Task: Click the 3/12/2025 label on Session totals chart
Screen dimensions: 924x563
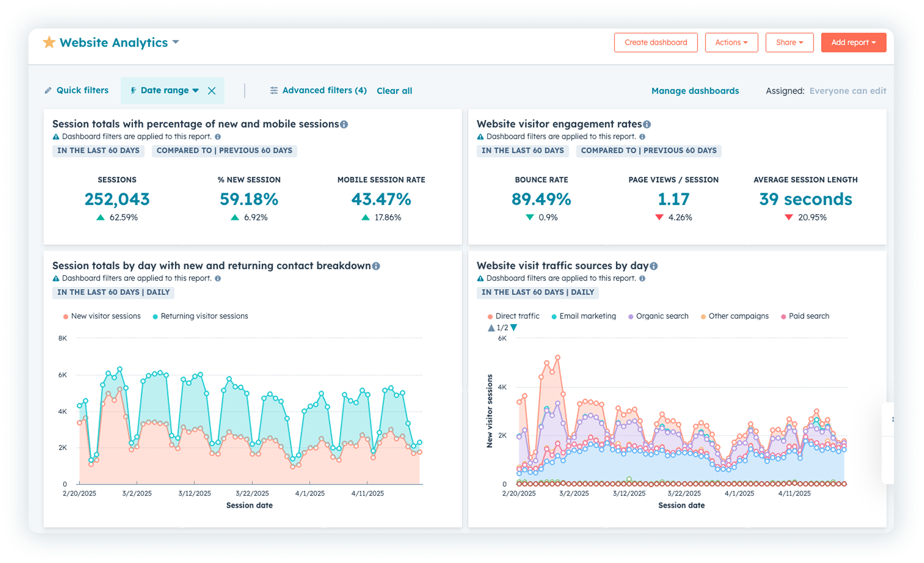Action: click(x=195, y=494)
